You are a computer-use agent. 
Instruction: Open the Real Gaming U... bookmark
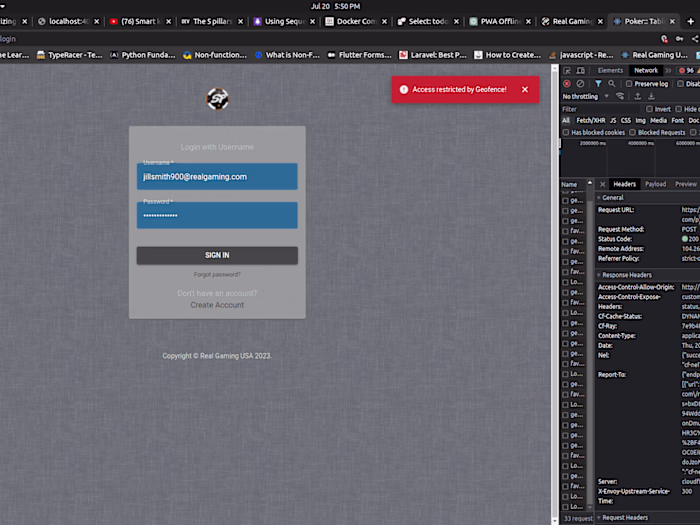(654, 55)
